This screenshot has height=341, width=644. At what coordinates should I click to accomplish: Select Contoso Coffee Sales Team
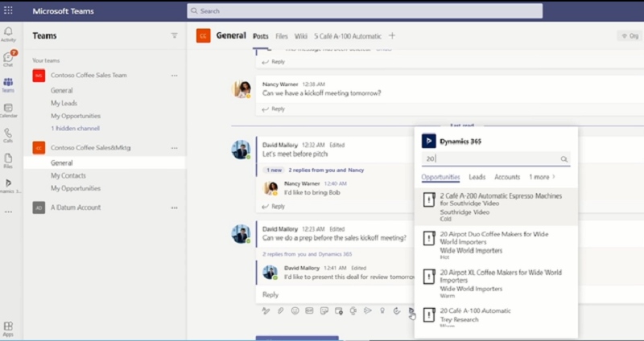[x=89, y=76]
